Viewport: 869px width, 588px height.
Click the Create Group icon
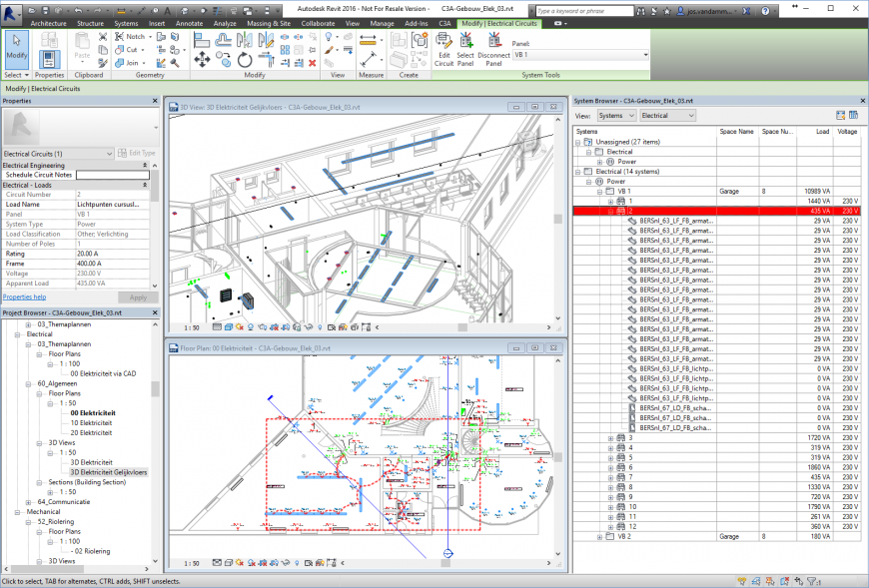click(421, 39)
